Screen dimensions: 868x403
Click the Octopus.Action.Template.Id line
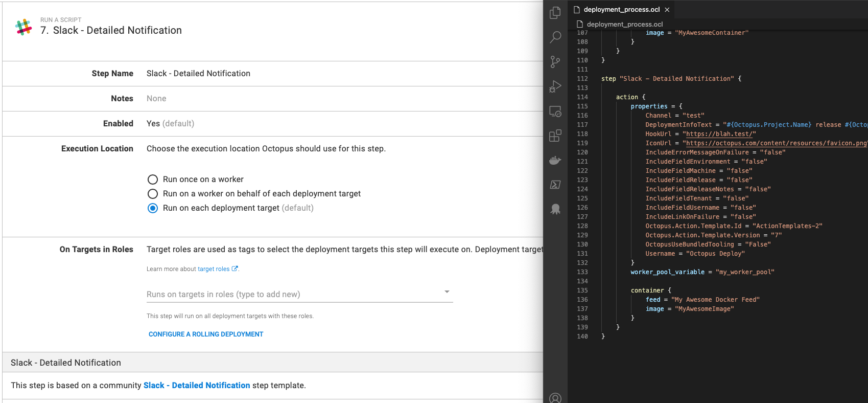(x=734, y=226)
